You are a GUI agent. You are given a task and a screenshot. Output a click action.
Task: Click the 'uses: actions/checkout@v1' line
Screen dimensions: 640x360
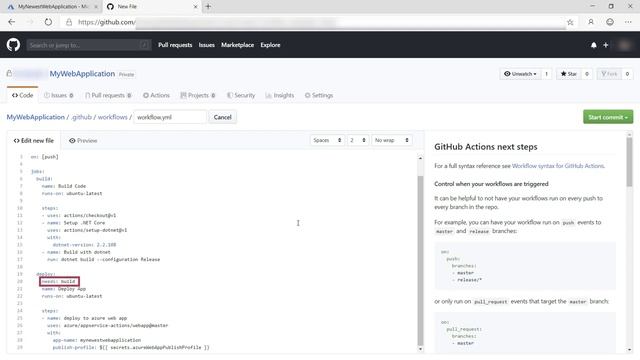[x=79, y=216]
